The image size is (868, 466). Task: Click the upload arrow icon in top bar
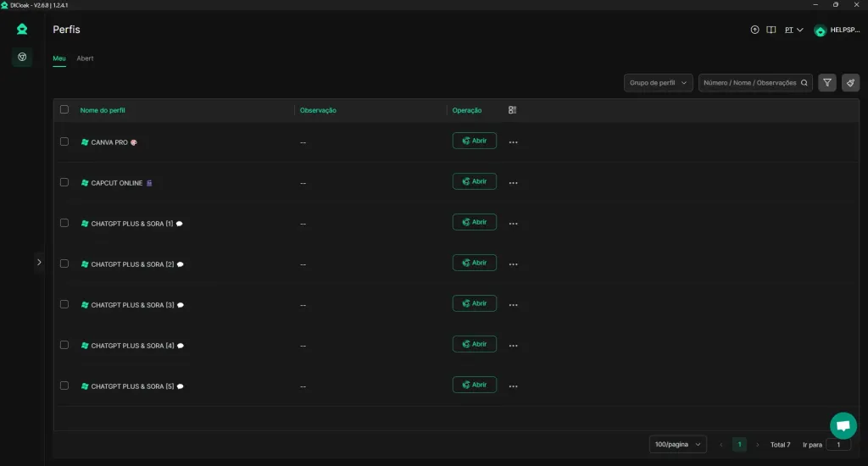(x=754, y=30)
